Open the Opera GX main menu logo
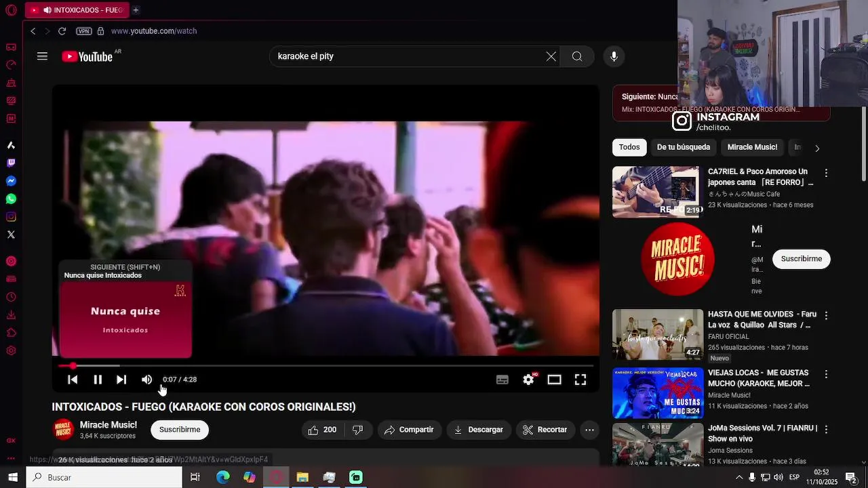Image resolution: width=868 pixels, height=488 pixels. (x=11, y=10)
